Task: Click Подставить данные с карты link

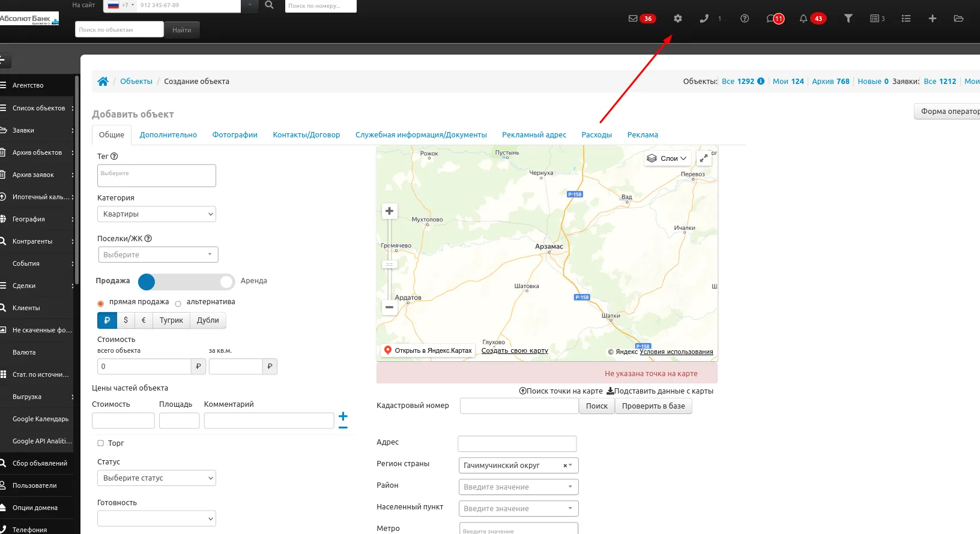Action: pyautogui.click(x=660, y=391)
